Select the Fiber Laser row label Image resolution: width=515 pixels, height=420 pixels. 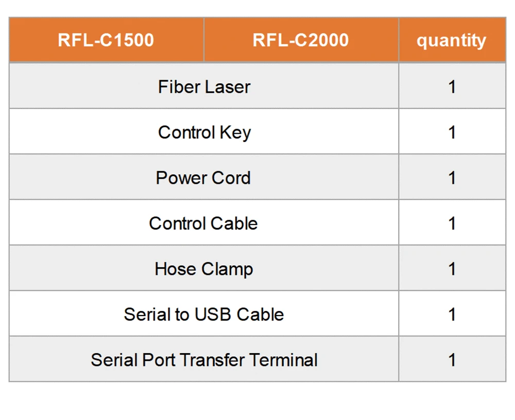pyautogui.click(x=204, y=86)
